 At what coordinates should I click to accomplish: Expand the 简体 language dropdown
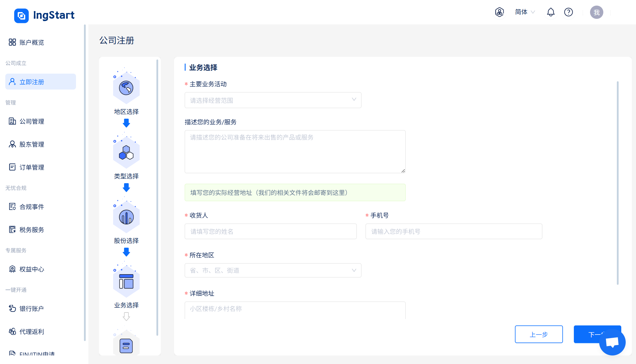pyautogui.click(x=525, y=12)
